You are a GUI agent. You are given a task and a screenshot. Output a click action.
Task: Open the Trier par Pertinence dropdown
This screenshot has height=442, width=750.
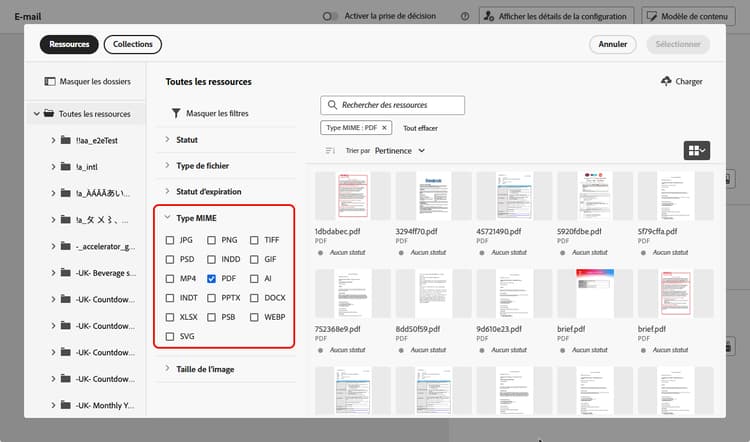point(400,151)
